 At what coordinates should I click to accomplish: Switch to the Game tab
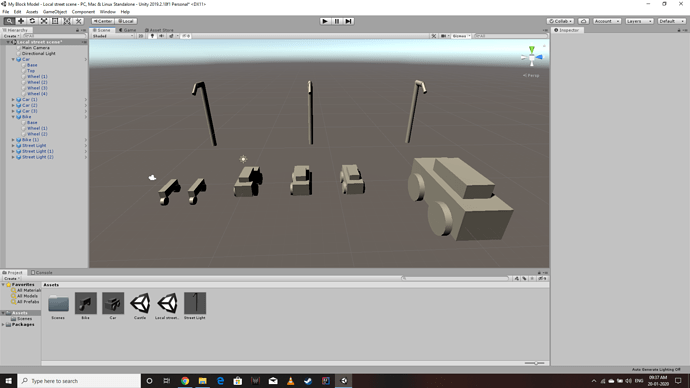coord(127,30)
